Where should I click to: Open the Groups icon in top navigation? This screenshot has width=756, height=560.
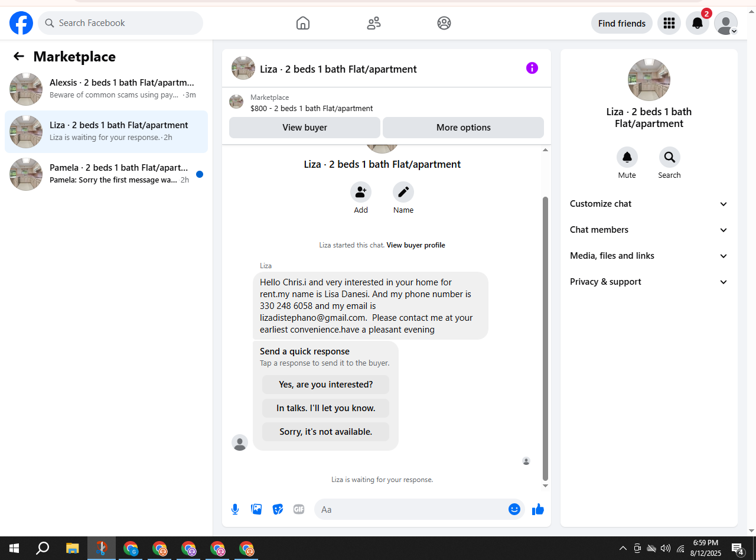point(444,23)
